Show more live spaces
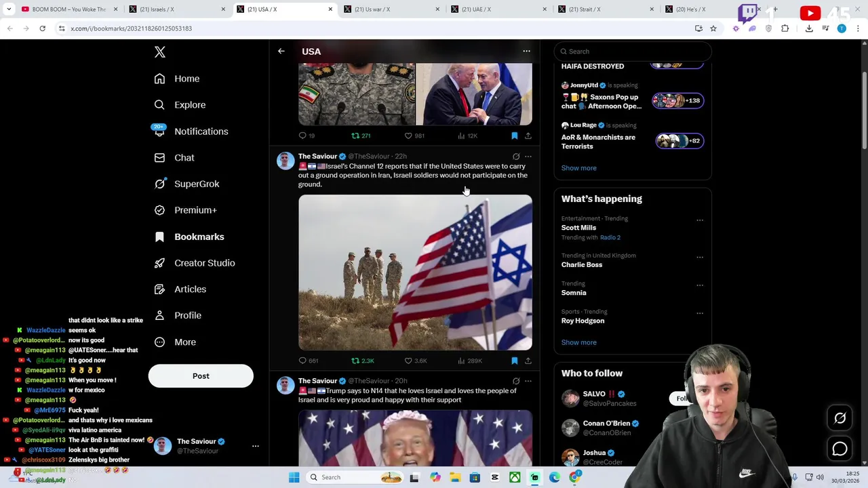 (x=579, y=168)
